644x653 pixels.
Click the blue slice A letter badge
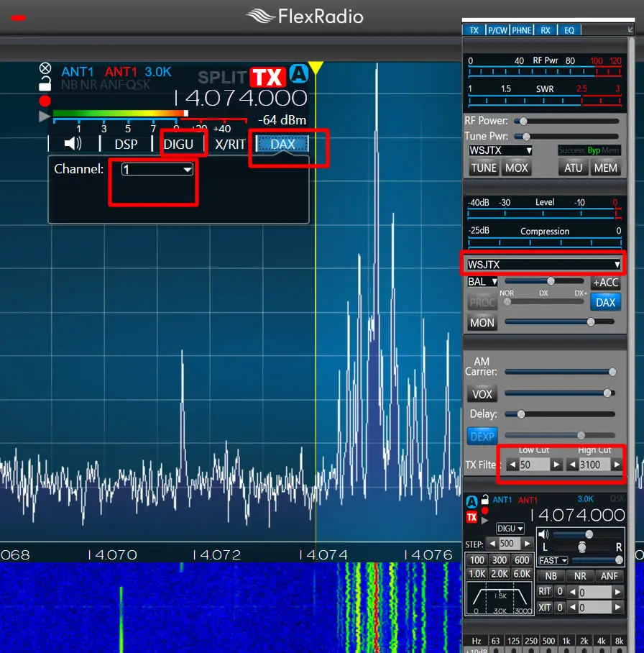point(298,74)
